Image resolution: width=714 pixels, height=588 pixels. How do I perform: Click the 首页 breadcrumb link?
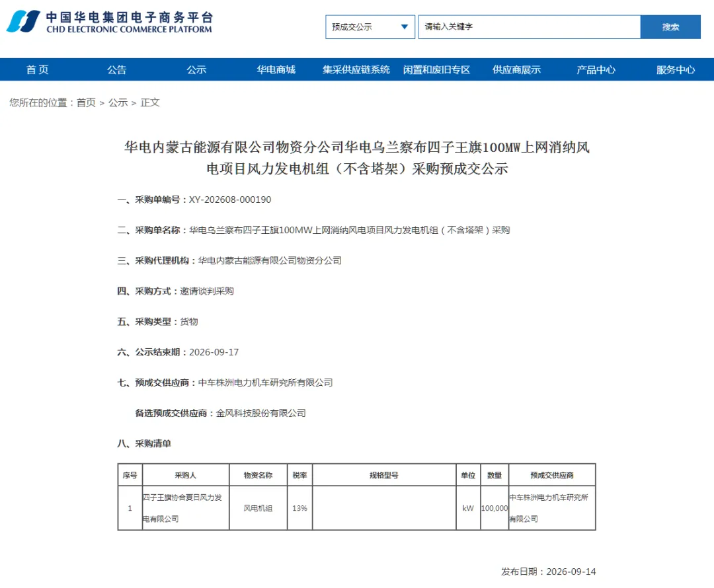click(86, 102)
